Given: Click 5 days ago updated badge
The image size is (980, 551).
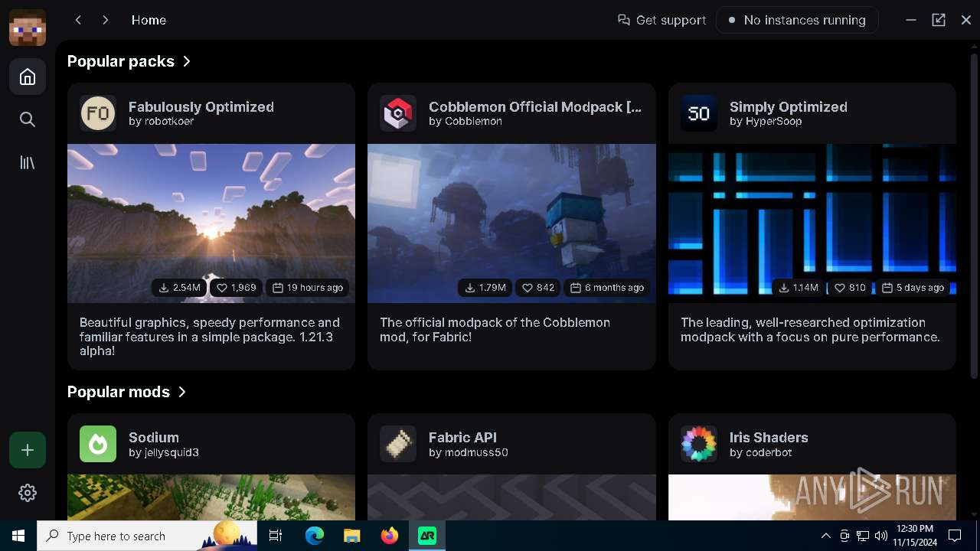Looking at the screenshot, I should tap(913, 288).
